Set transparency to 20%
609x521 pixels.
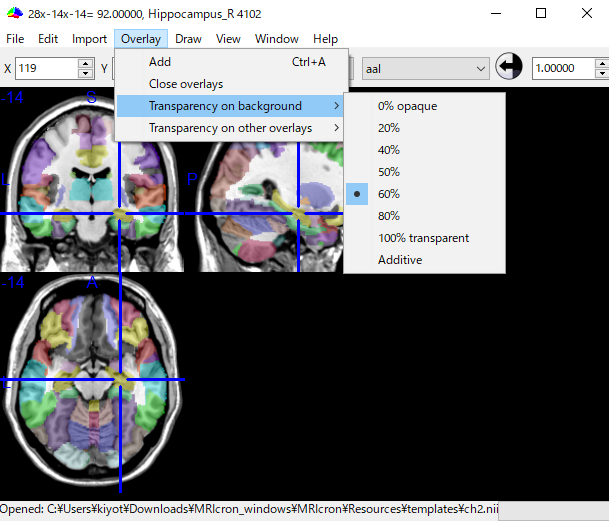(389, 128)
